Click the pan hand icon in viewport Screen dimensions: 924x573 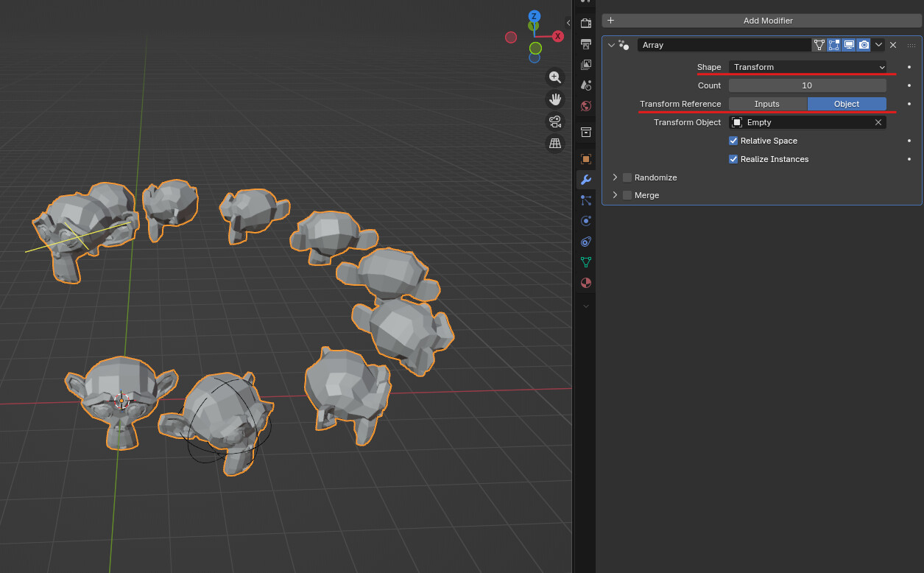555,99
